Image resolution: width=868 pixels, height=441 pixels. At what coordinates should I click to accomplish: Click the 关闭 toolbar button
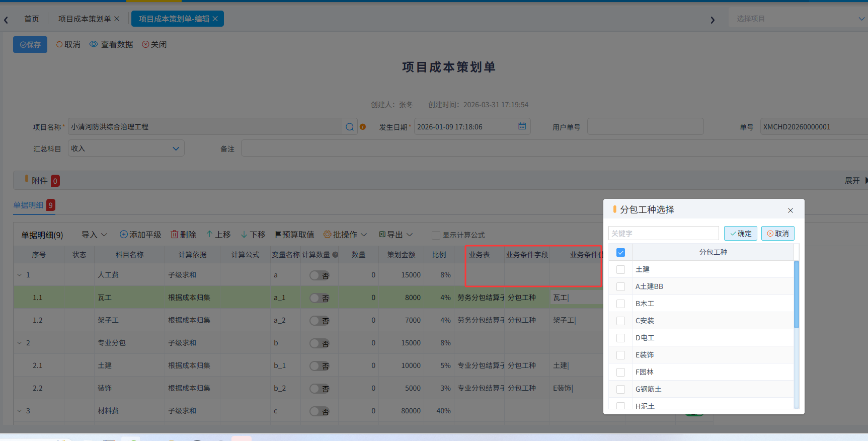click(x=154, y=44)
